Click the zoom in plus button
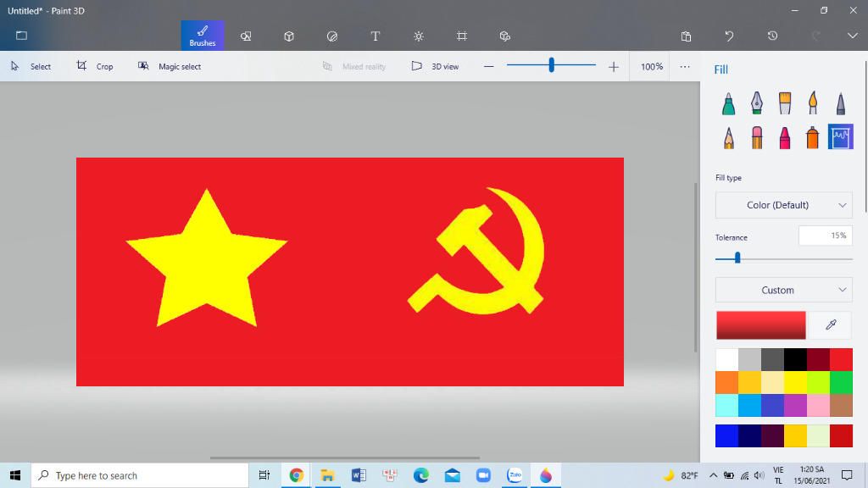 pos(614,66)
